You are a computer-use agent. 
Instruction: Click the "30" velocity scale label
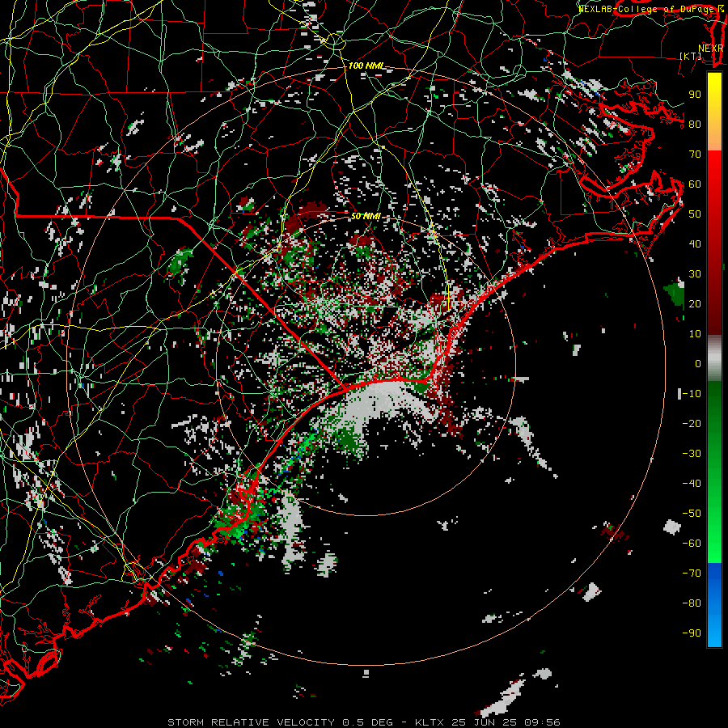(695, 274)
